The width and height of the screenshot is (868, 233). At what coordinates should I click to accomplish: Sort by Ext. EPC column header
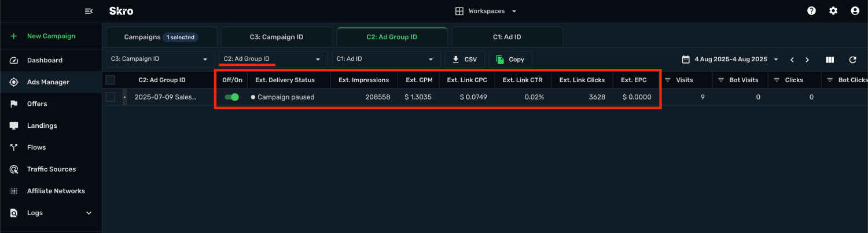tap(634, 80)
